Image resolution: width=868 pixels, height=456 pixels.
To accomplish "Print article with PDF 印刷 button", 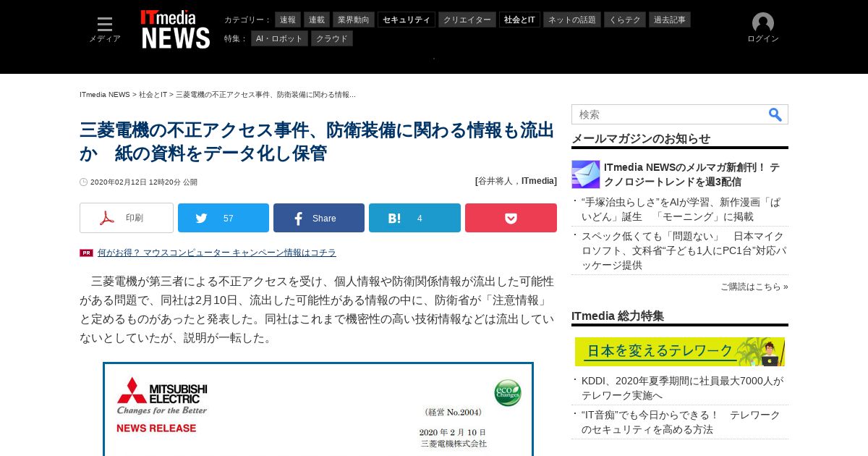I will click(127, 218).
